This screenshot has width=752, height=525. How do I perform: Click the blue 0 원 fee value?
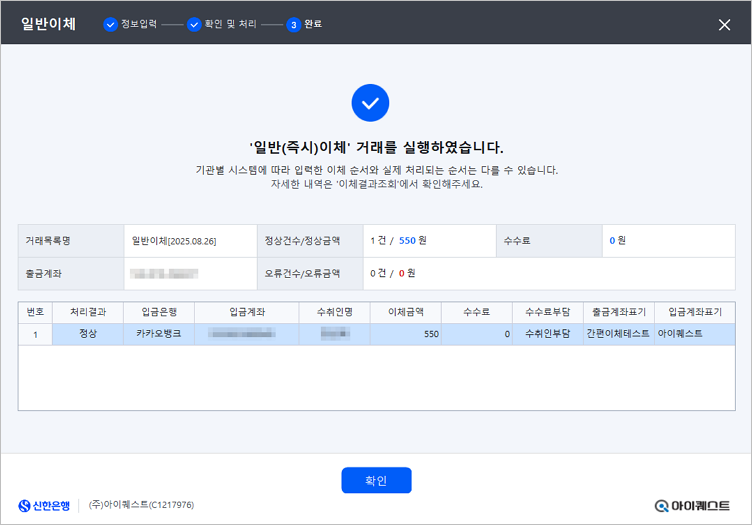pyautogui.click(x=617, y=241)
